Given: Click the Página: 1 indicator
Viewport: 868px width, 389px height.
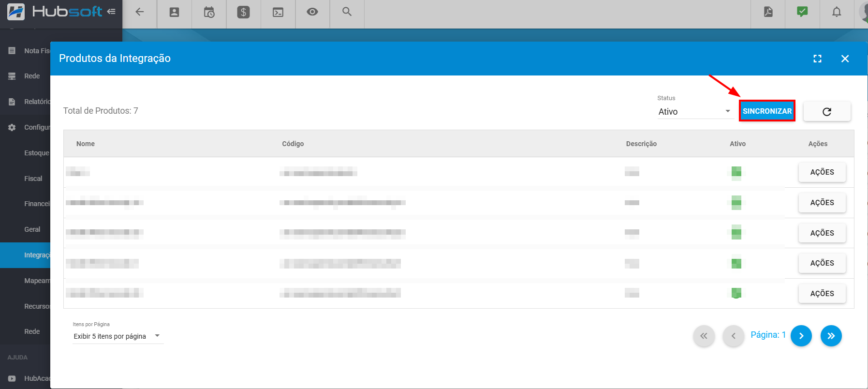Looking at the screenshot, I should click(768, 335).
